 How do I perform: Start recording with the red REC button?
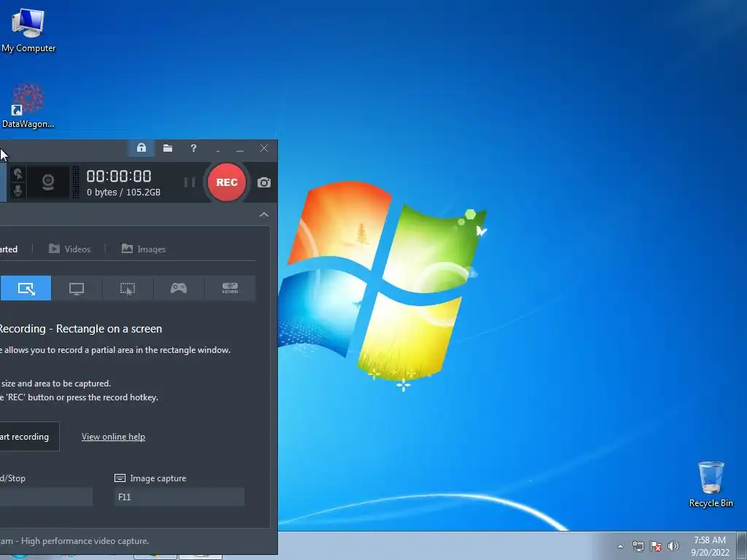[x=227, y=182]
